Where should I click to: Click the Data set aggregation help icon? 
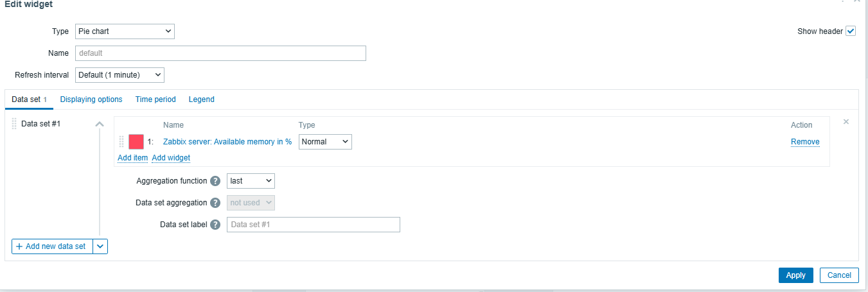pyautogui.click(x=215, y=203)
